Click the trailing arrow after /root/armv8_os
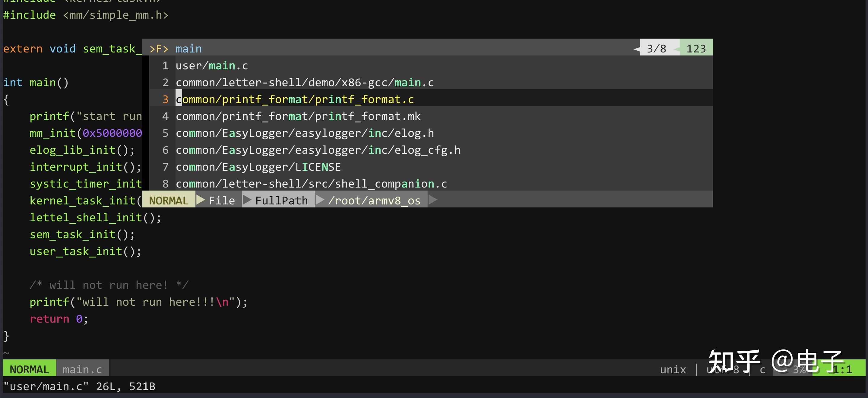 coord(433,200)
